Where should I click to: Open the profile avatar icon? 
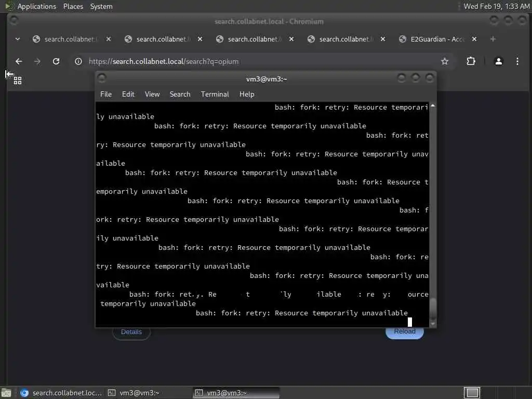[498, 61]
